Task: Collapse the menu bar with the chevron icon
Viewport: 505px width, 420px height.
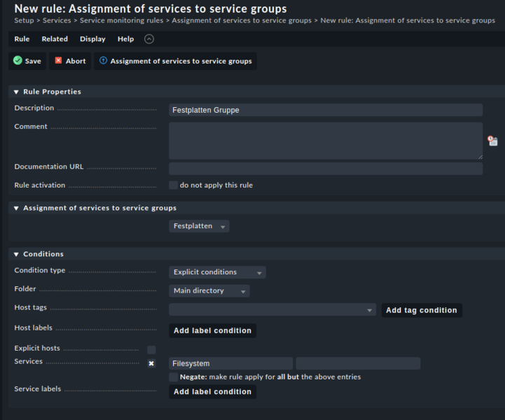Action: click(x=148, y=39)
